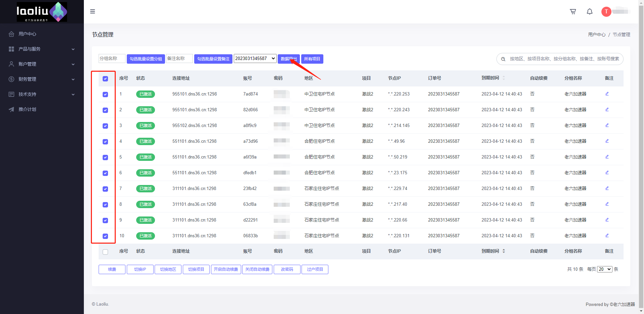Screen dimensions: 644x314
Task: Click the edit pencil icon for row 1
Action: point(607,94)
